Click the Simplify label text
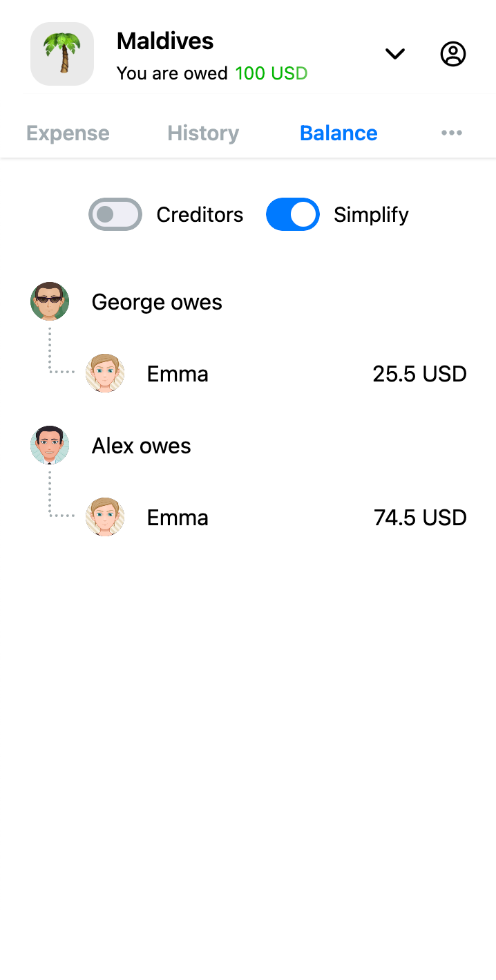This screenshot has height=980, width=496. (x=371, y=215)
